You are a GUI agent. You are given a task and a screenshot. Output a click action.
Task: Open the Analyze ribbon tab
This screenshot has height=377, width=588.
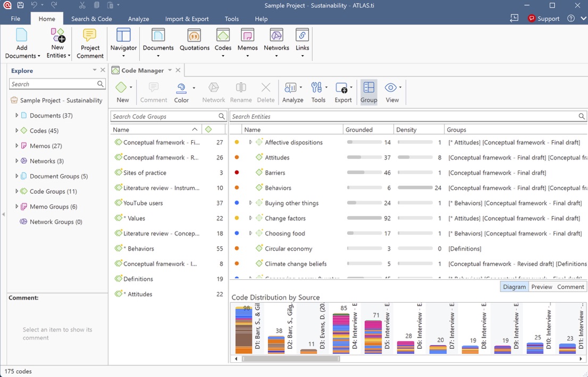138,19
